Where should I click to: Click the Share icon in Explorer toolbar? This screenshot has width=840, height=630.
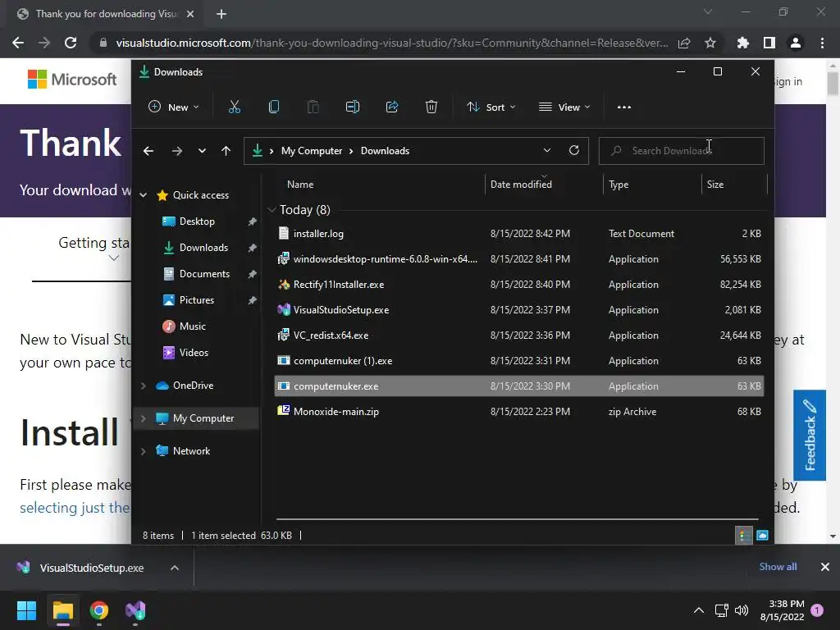click(x=392, y=107)
